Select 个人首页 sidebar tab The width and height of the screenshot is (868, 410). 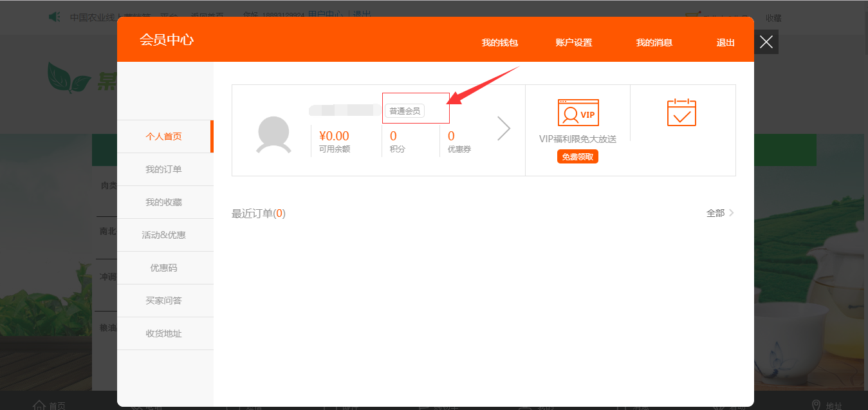(163, 136)
